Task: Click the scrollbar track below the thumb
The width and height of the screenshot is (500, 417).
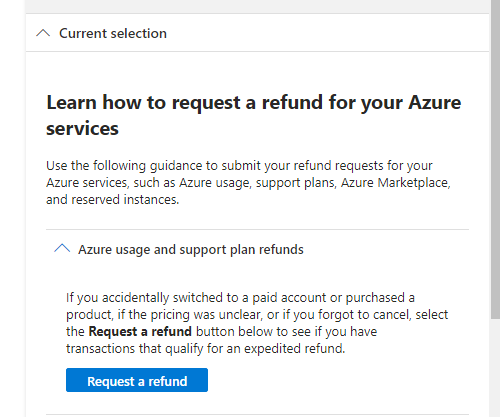Action: 495,368
